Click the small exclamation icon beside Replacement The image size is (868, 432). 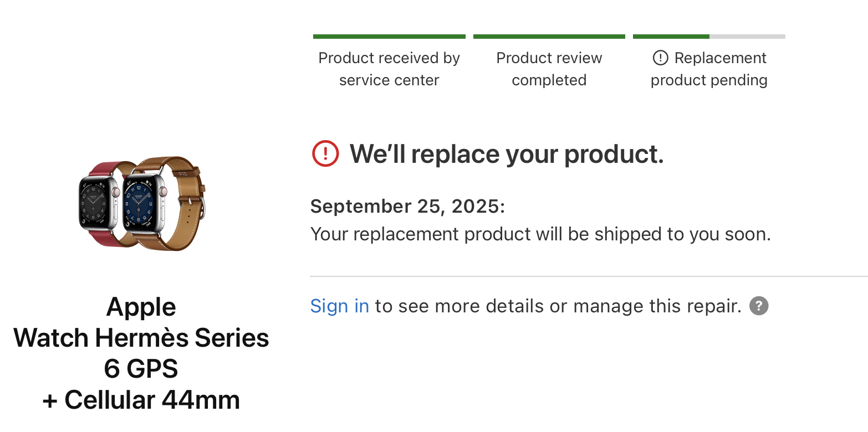[661, 58]
